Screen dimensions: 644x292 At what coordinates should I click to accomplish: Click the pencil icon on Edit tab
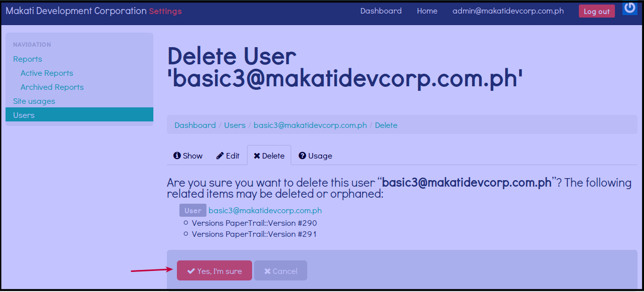point(220,156)
